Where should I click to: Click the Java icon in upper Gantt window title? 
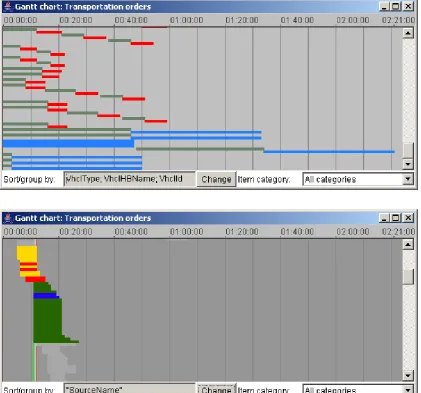8,6
